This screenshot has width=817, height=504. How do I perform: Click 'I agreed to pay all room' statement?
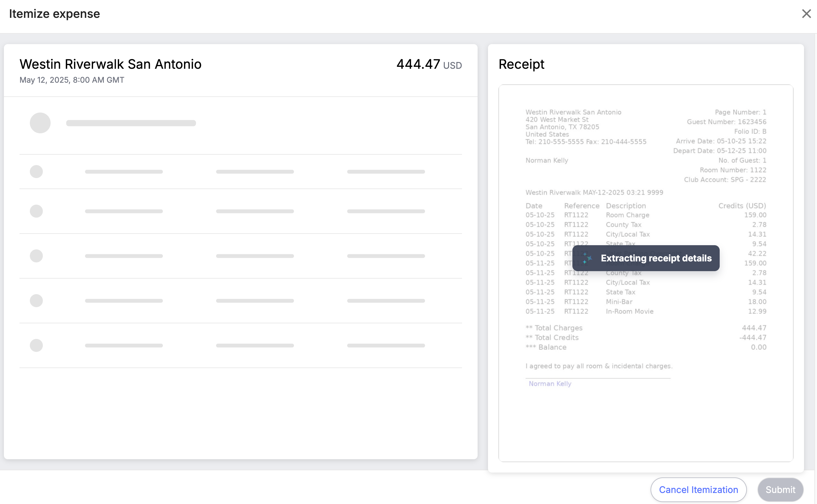[x=599, y=366]
